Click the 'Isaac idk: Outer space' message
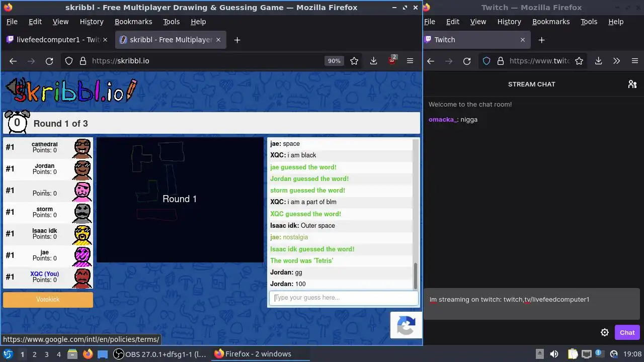 pyautogui.click(x=302, y=226)
